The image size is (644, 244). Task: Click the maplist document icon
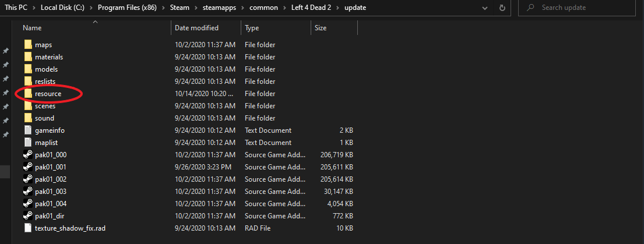click(27, 143)
